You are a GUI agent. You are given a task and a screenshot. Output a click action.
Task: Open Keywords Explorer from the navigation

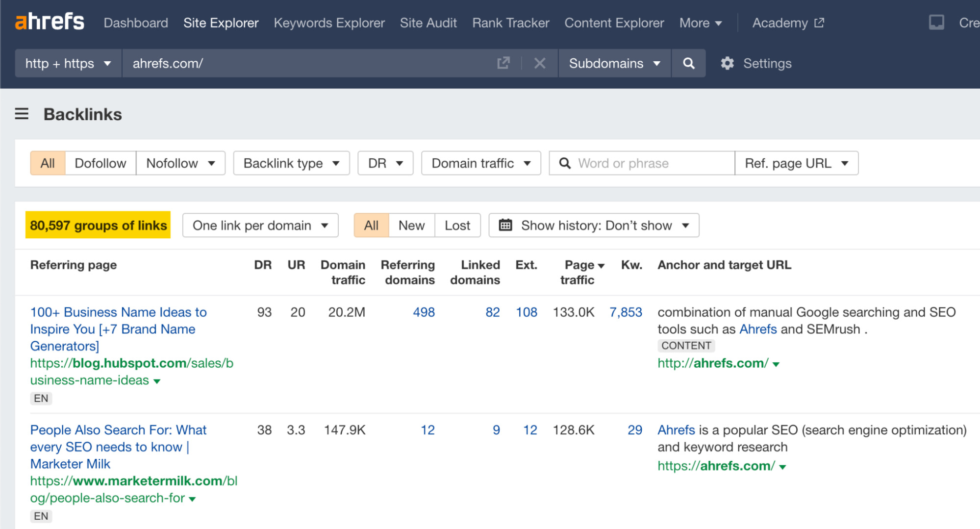click(329, 23)
